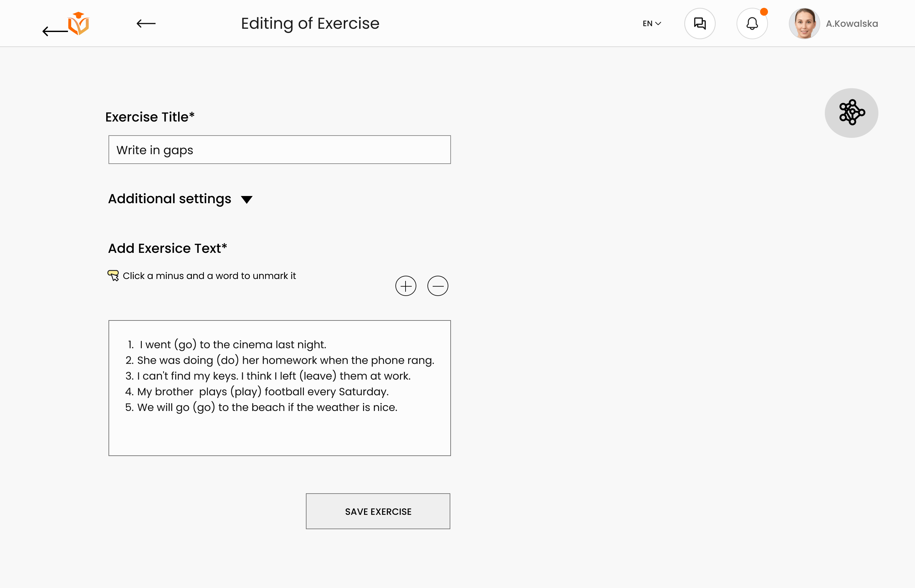This screenshot has width=915, height=588.
Task: Click the A.Kowalska profile avatar
Action: tap(804, 24)
